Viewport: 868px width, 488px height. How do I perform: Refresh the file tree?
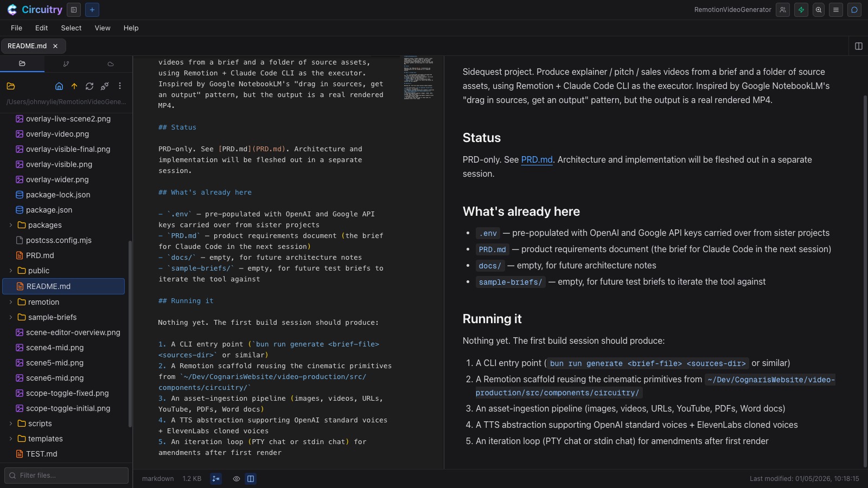pos(90,86)
